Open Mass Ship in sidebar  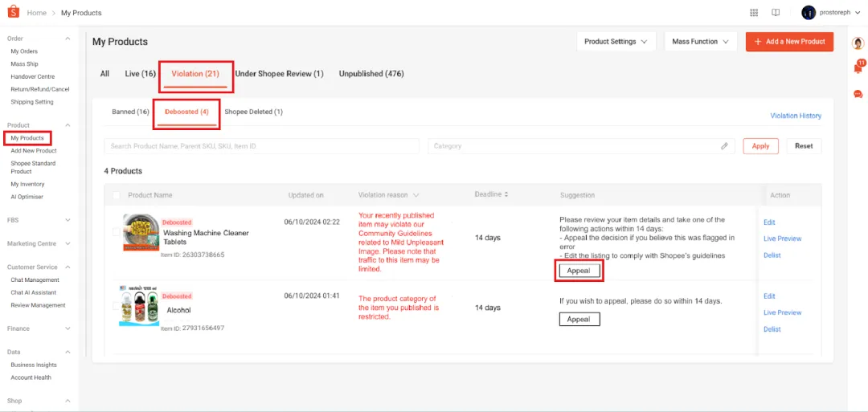click(x=24, y=64)
